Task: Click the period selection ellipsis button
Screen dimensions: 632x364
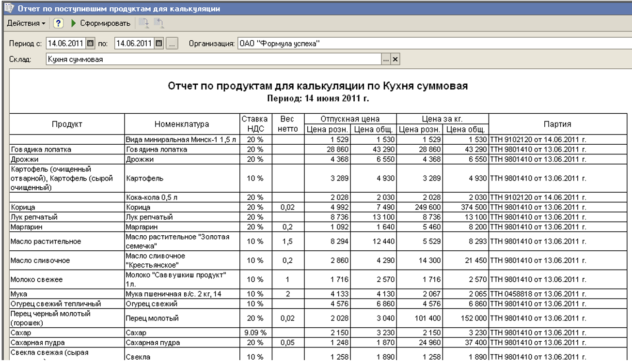Action: [172, 44]
